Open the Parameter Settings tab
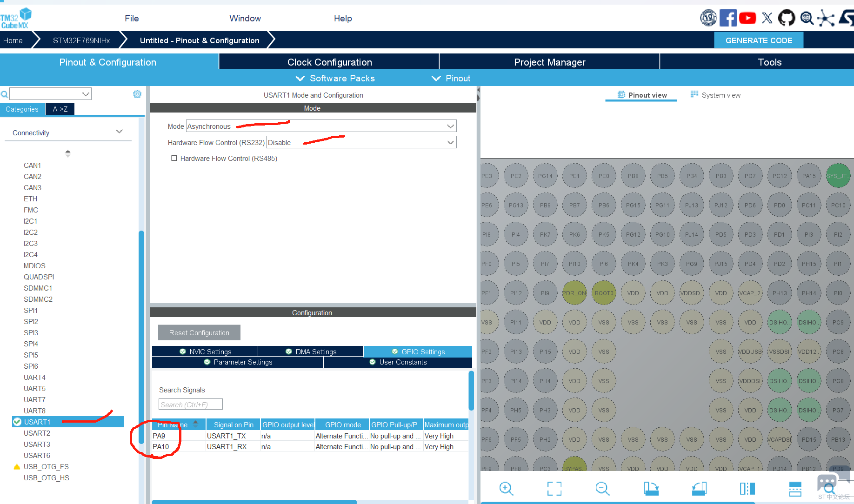The height and width of the screenshot is (504, 854). click(x=238, y=362)
